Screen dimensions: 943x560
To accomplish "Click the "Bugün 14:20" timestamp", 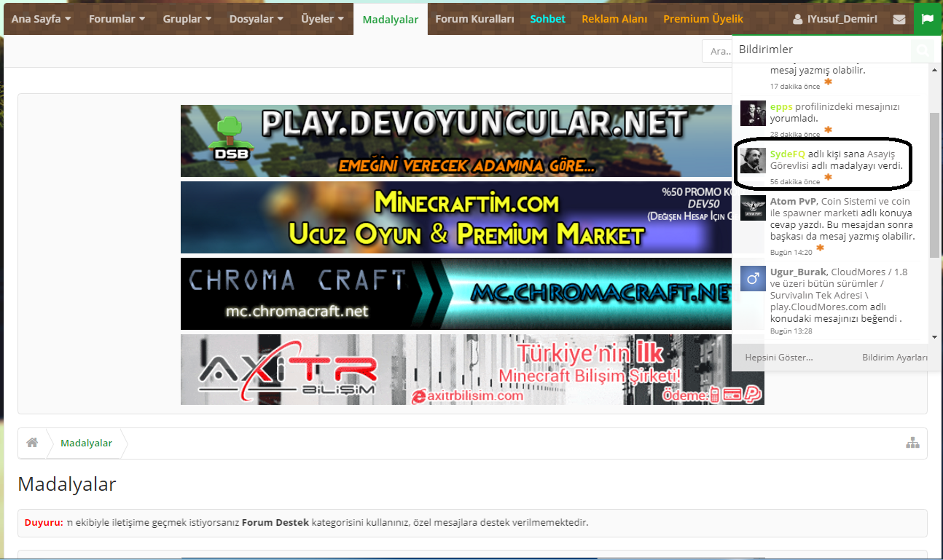I will click(x=791, y=252).
